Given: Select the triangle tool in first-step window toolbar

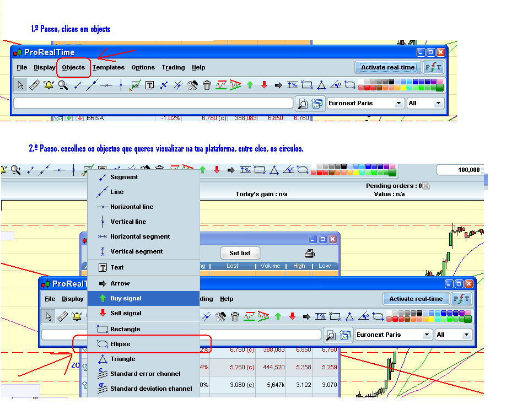Looking at the screenshot, I should click(321, 85).
